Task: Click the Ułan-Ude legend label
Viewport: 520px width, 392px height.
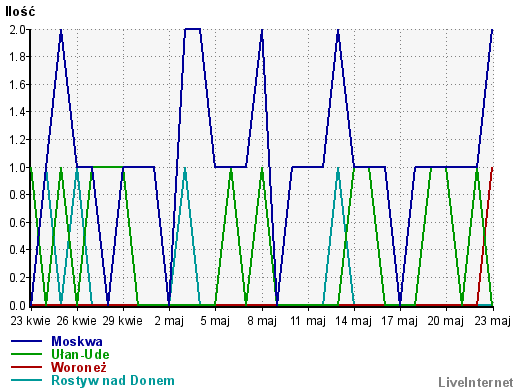Action: pyautogui.click(x=80, y=354)
